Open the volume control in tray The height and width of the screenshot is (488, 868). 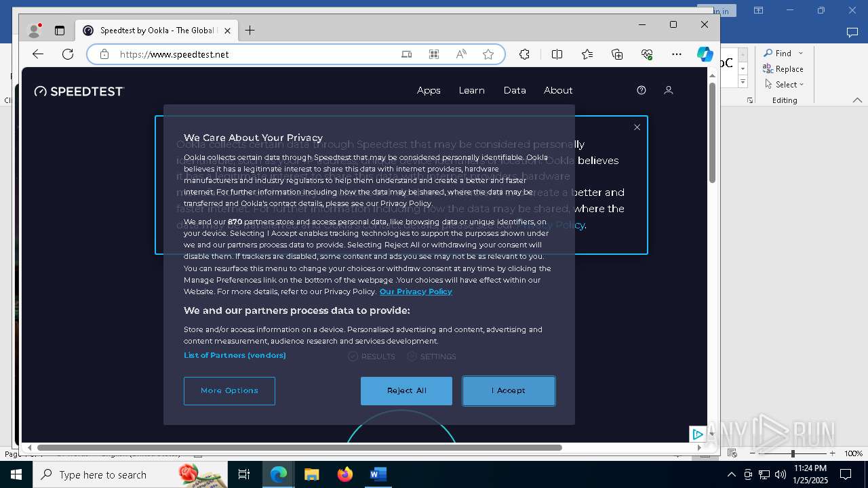click(780, 474)
